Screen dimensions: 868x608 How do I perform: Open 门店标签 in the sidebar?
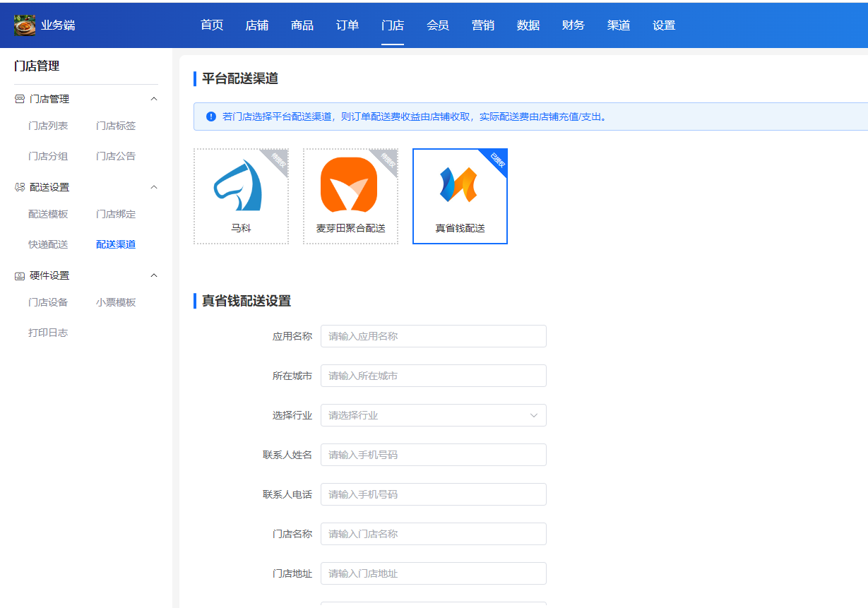click(116, 126)
